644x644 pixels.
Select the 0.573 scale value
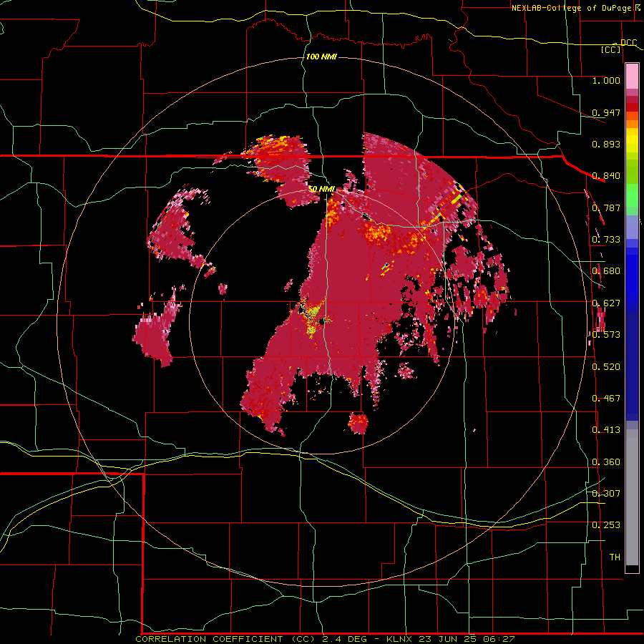(606, 335)
